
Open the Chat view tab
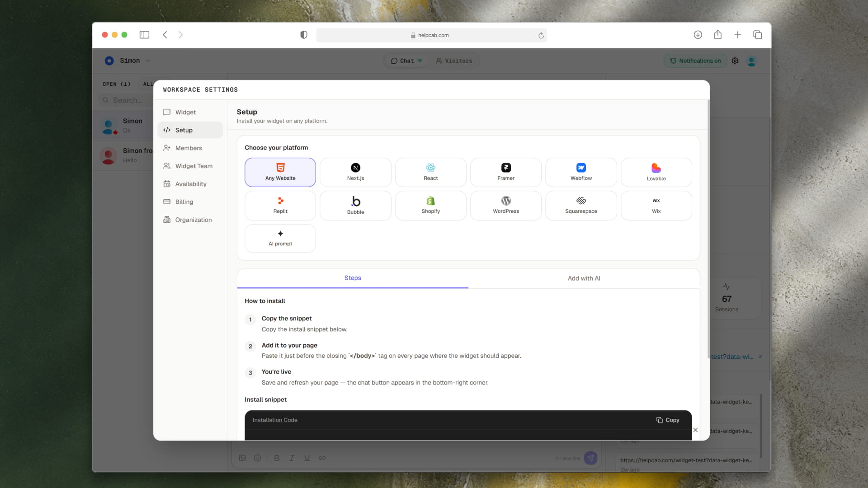(406, 61)
